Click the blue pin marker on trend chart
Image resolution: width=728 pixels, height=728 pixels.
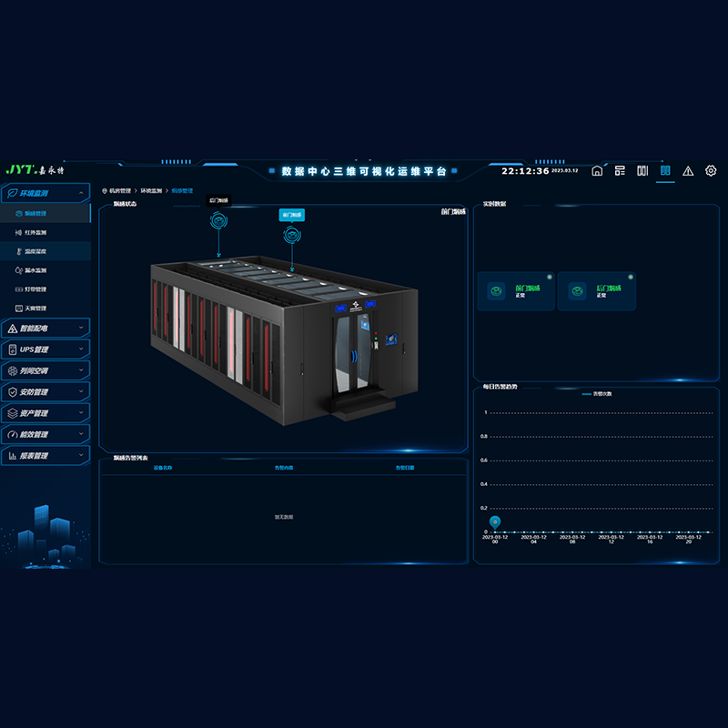click(x=495, y=521)
